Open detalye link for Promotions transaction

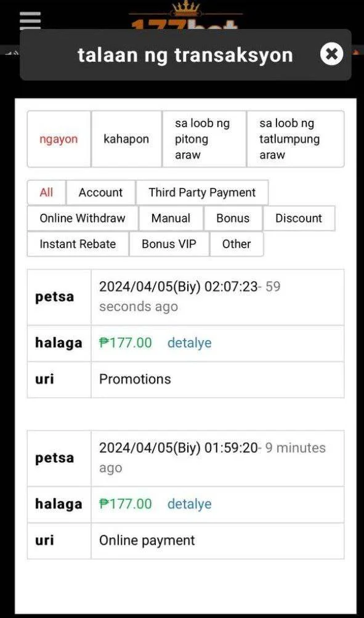pos(190,343)
